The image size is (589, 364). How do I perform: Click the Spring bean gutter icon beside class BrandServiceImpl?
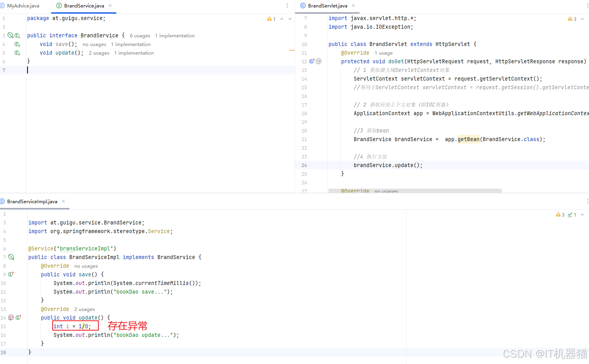[x=11, y=257]
